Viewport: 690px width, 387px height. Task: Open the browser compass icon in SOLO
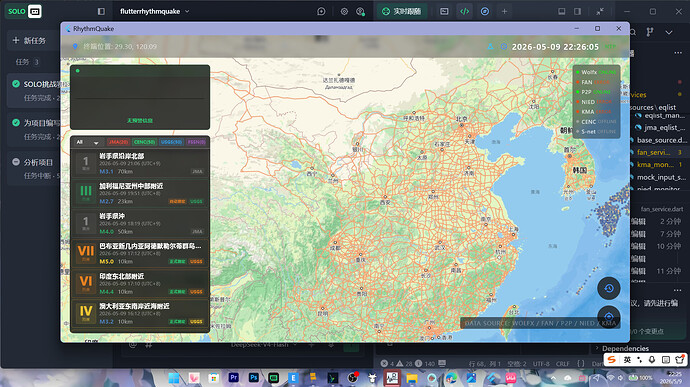484,11
